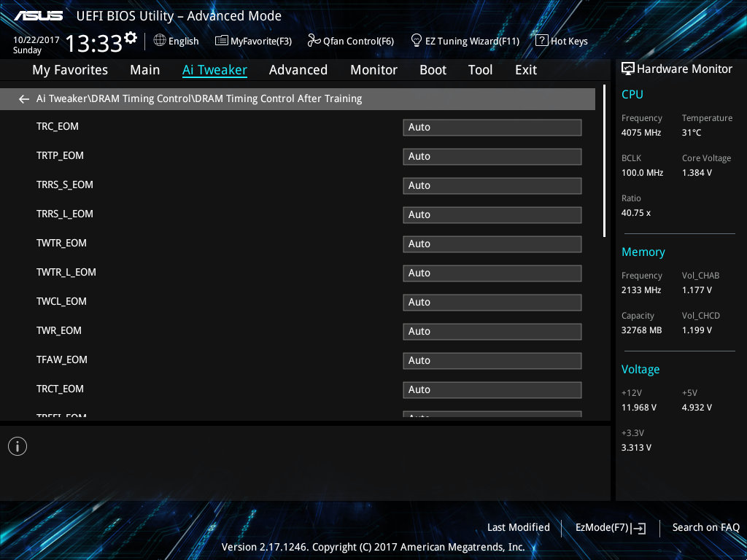Open the Boot tab
This screenshot has width=747, height=560.
(x=433, y=70)
